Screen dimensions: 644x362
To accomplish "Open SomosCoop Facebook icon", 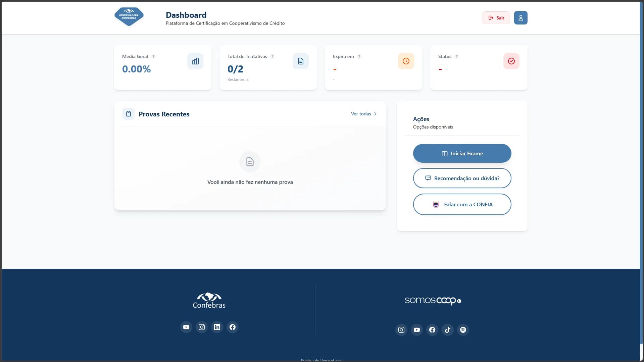I will click(432, 330).
